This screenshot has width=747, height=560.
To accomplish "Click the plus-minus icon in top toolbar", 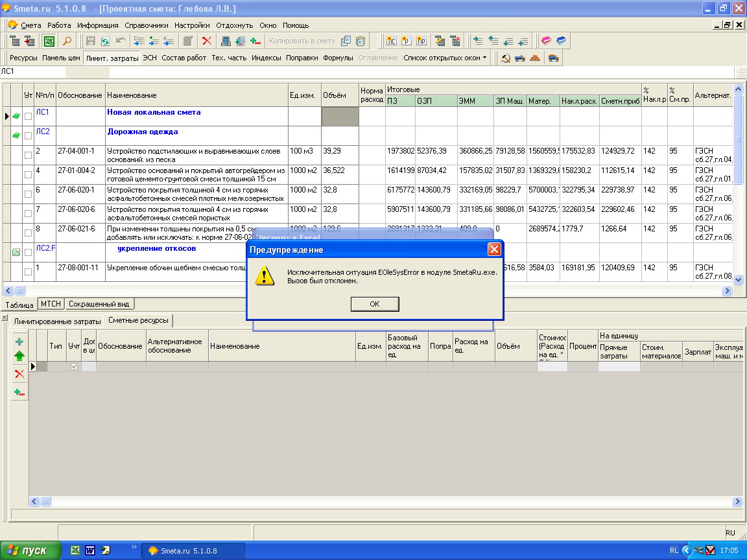I will [255, 41].
